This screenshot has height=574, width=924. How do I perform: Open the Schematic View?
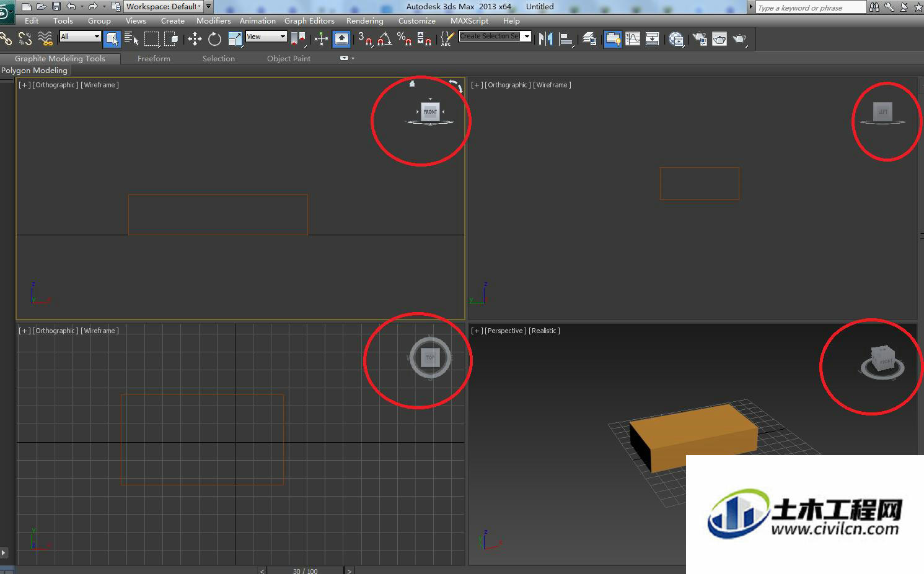(x=653, y=39)
